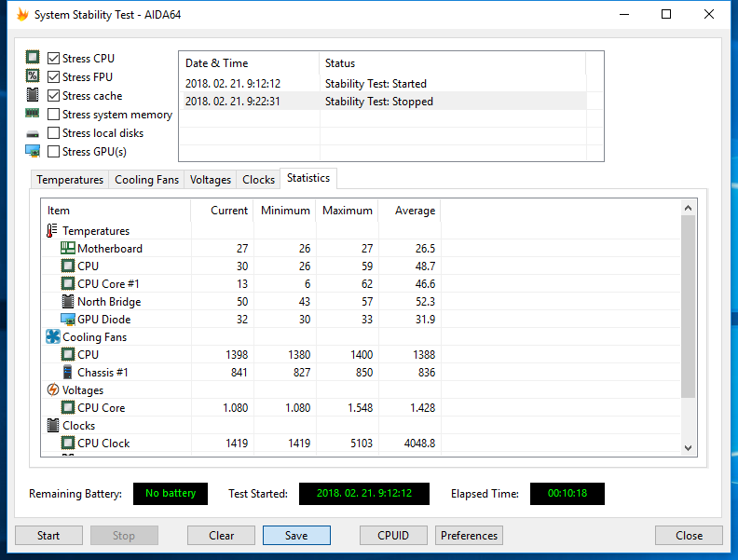The width and height of the screenshot is (738, 560).
Task: Select the Stability Test: Stopped log row
Action: tap(383, 102)
